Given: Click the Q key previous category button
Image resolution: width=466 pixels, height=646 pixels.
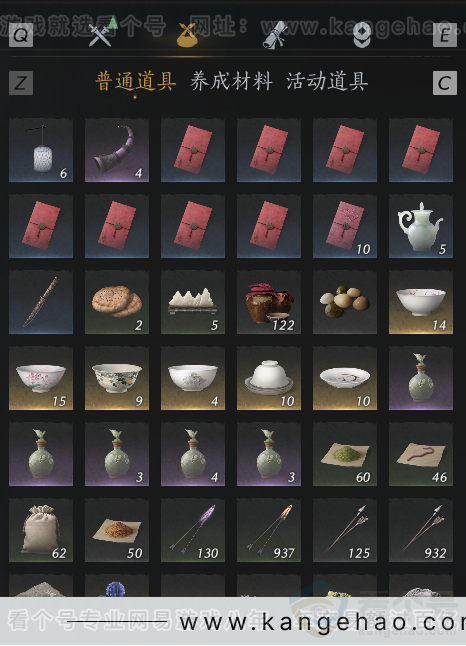Looking at the screenshot, I should (x=21, y=35).
